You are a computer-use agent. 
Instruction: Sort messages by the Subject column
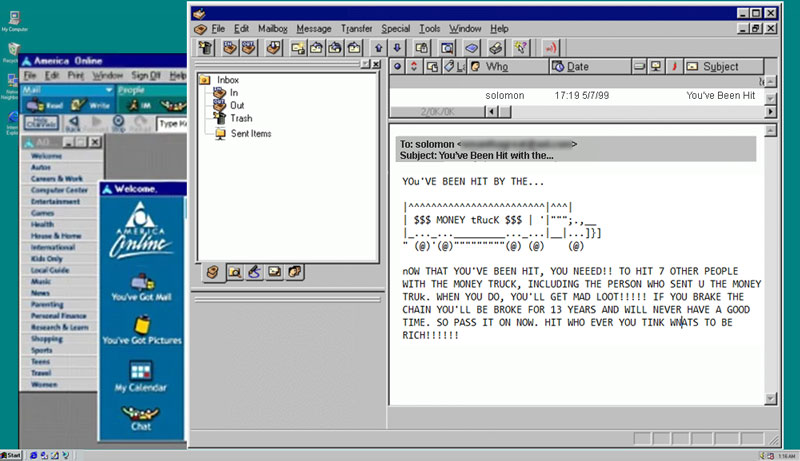723,66
